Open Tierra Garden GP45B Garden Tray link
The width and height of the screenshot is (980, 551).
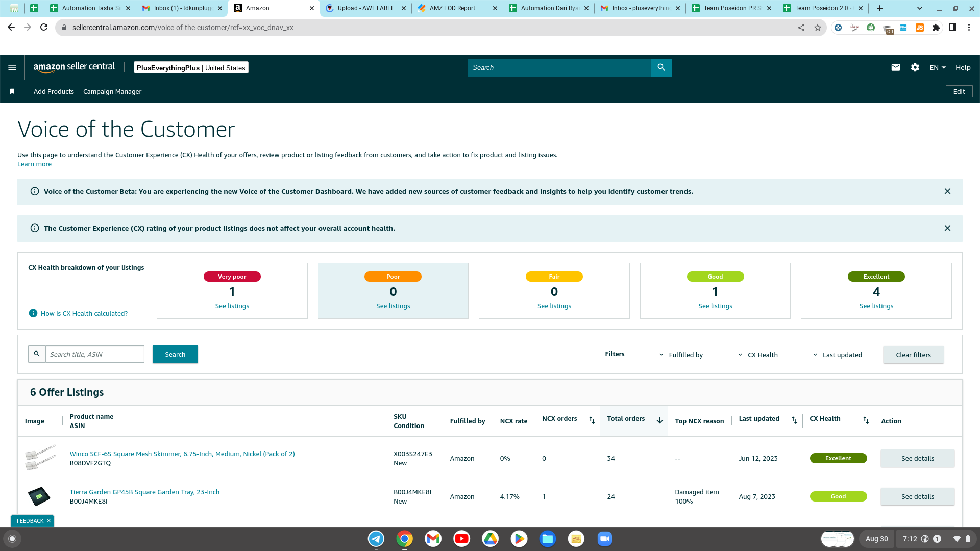point(144,492)
